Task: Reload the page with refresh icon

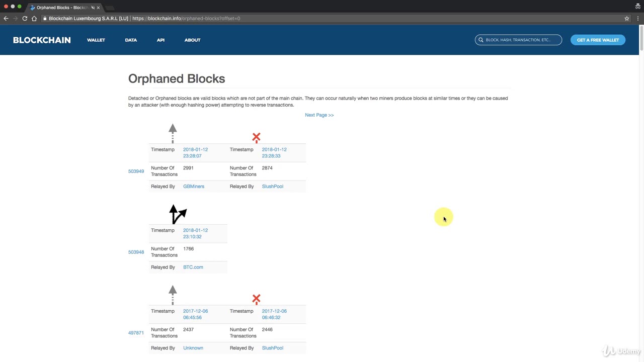Action: click(x=25, y=19)
